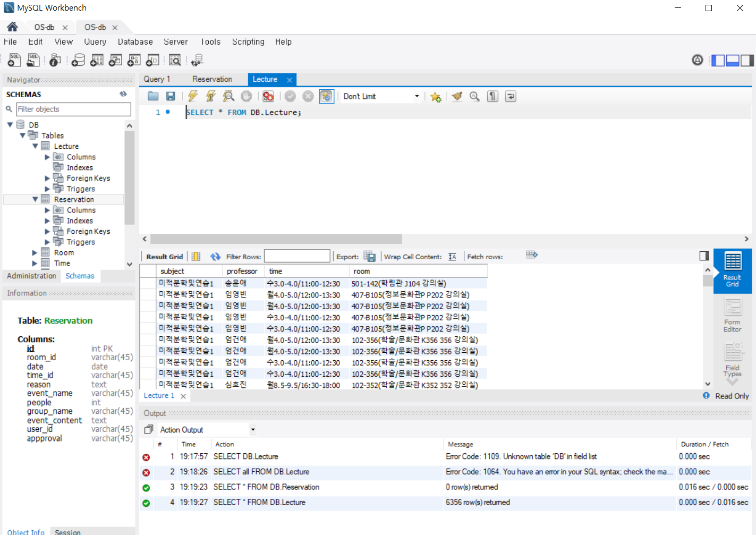Open the Scripting menu
756x535 pixels.
(x=248, y=42)
